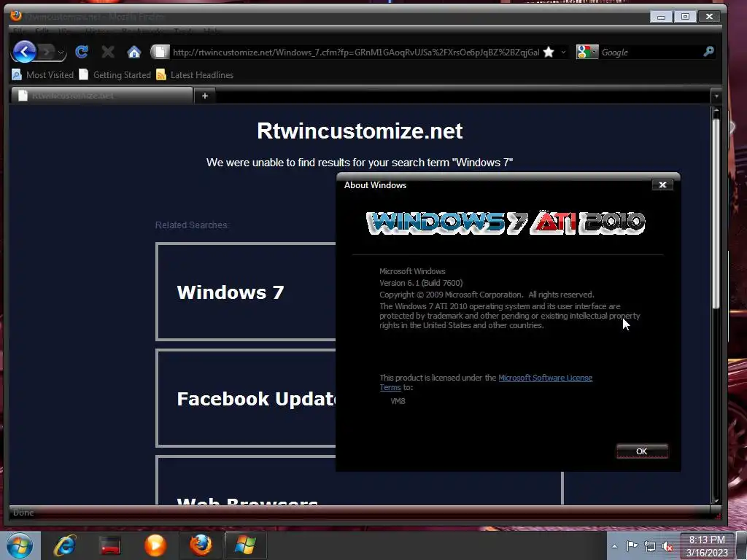747x560 pixels.
Task: Open the Windows Start orb
Action: pyautogui.click(x=20, y=545)
